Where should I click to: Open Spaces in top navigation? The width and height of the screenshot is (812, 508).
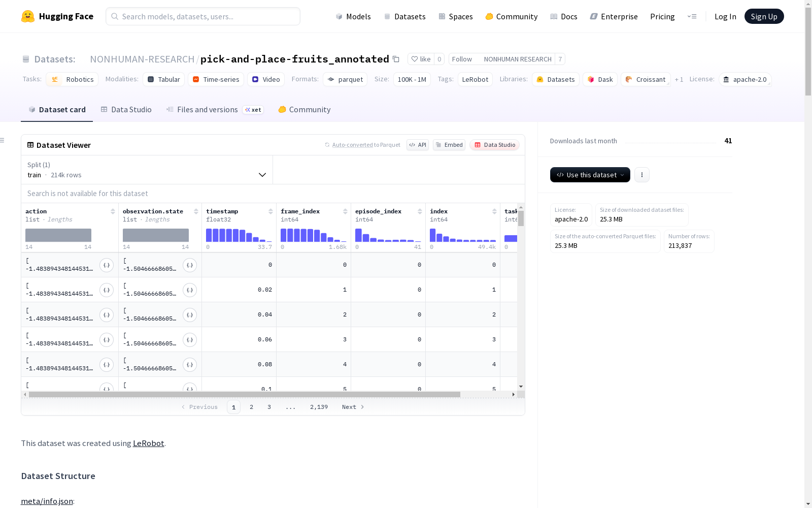point(456,16)
